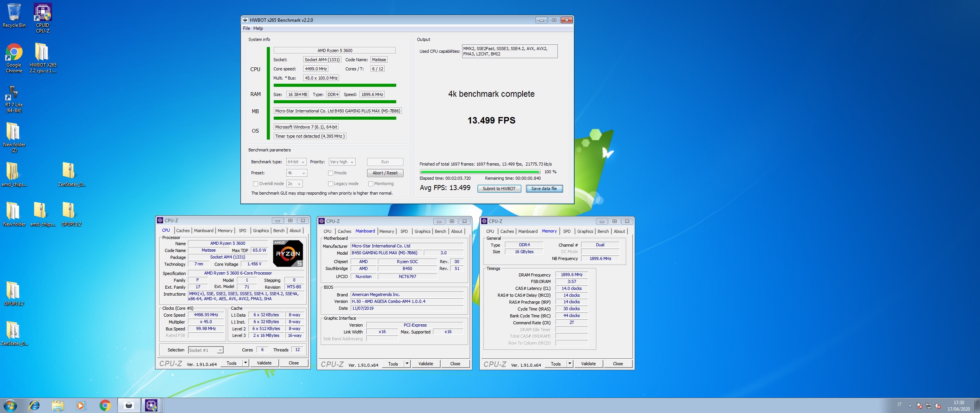Expand Tools arrow in CPU tab window
This screenshot has height=413, width=980.
pos(245,363)
